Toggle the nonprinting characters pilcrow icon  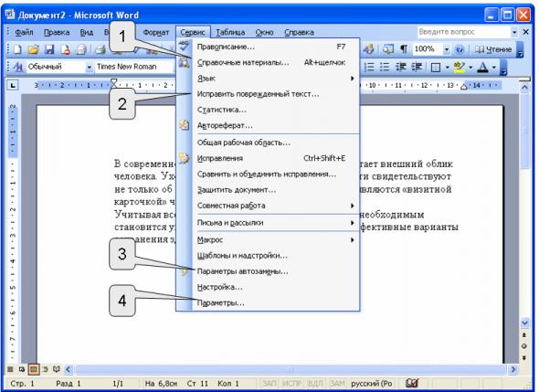(404, 49)
